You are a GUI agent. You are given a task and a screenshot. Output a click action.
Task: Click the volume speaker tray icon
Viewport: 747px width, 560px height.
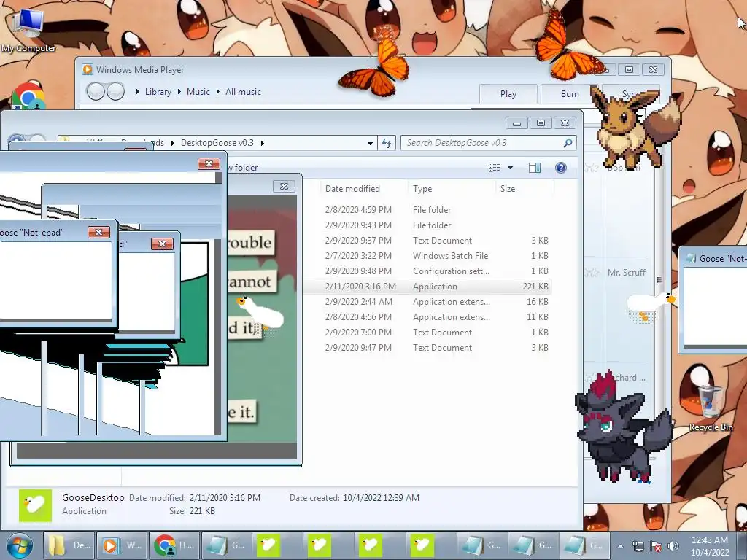(673, 546)
